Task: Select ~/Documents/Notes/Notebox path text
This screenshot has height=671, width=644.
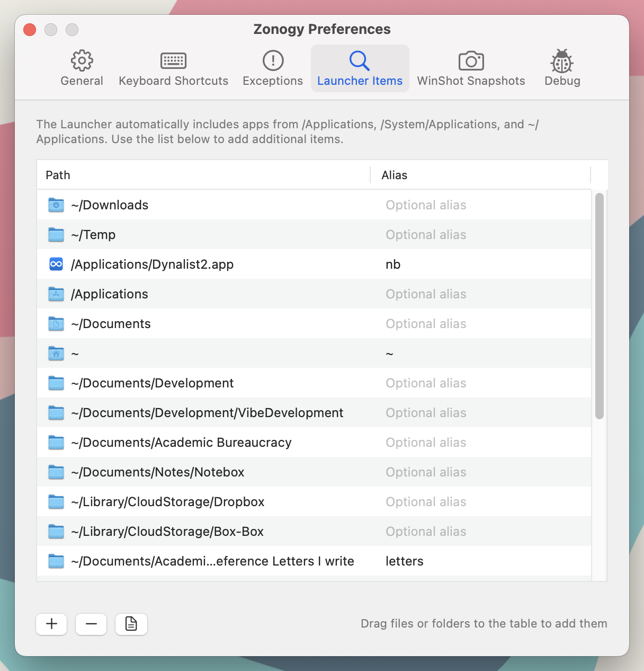Action: point(158,472)
